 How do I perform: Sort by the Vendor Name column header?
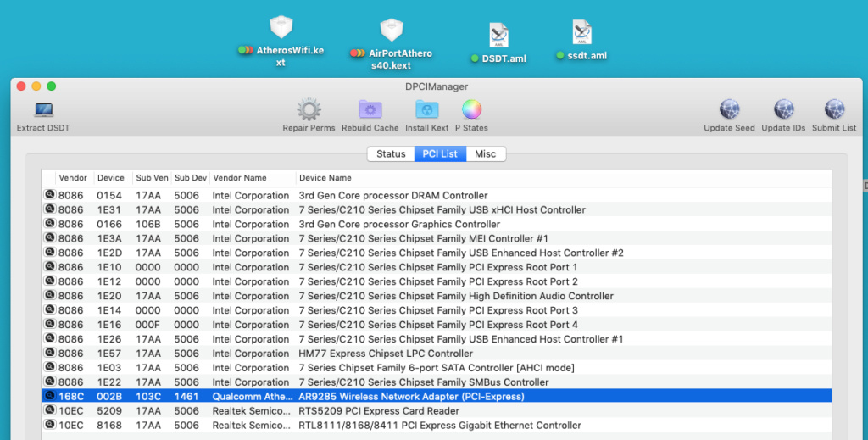point(253,178)
